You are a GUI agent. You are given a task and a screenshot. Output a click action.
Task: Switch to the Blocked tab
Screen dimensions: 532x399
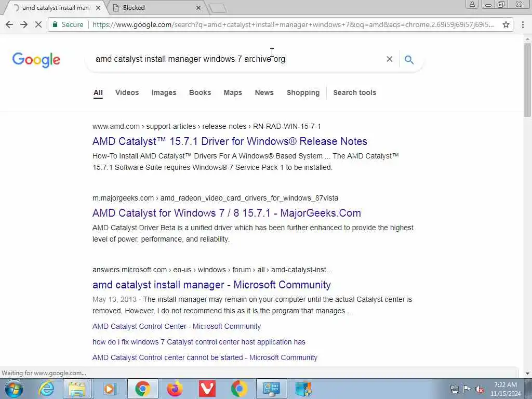point(156,7)
